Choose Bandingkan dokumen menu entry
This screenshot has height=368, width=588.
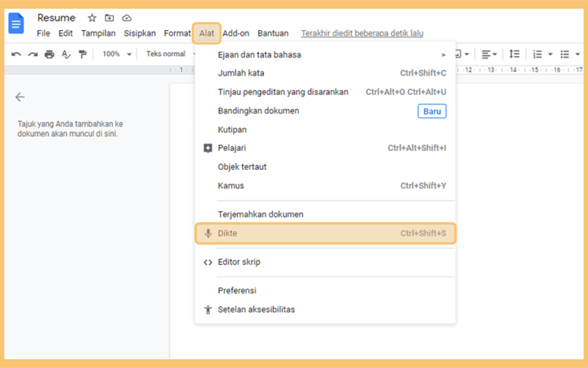[325, 111]
